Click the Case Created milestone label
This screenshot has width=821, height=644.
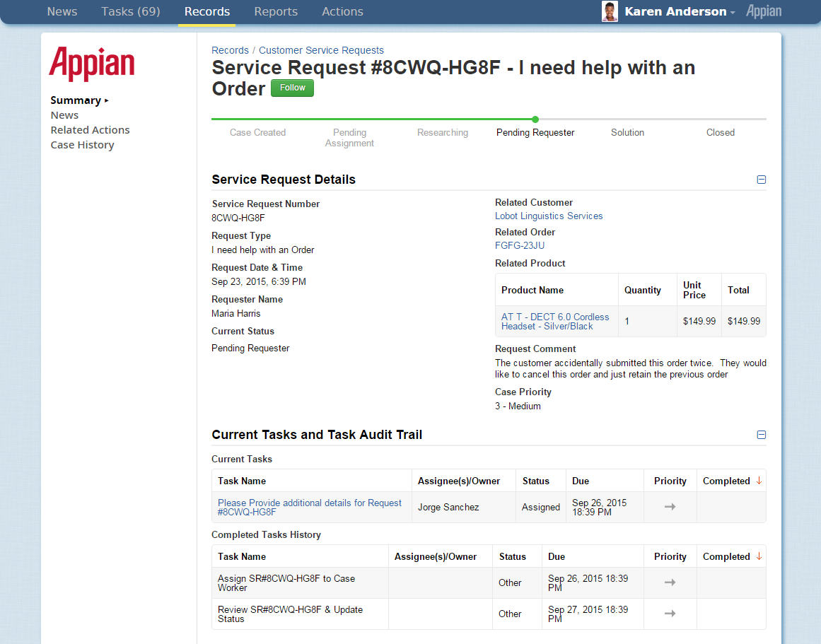pyautogui.click(x=257, y=132)
